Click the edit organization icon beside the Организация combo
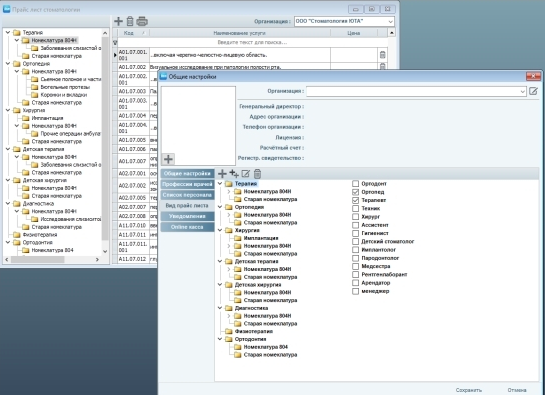The height and width of the screenshot is (395, 545). tap(533, 91)
